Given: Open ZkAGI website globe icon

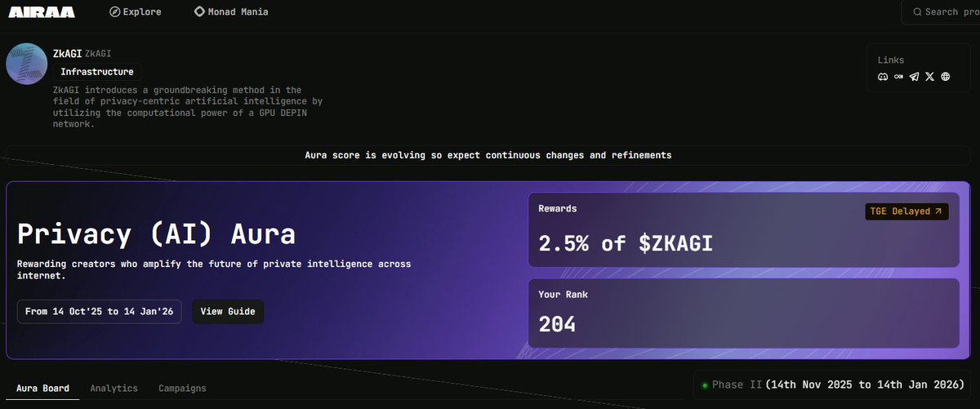Looking at the screenshot, I should point(946,77).
